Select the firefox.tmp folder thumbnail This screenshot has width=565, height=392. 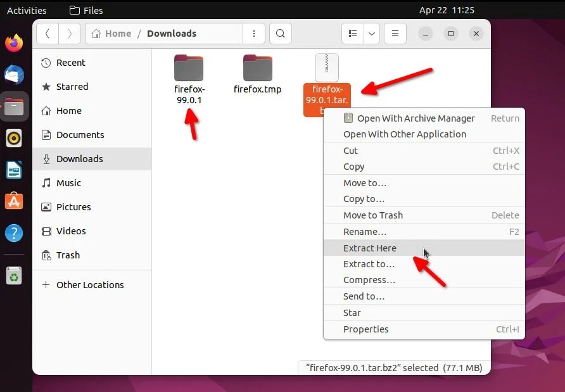point(257,68)
